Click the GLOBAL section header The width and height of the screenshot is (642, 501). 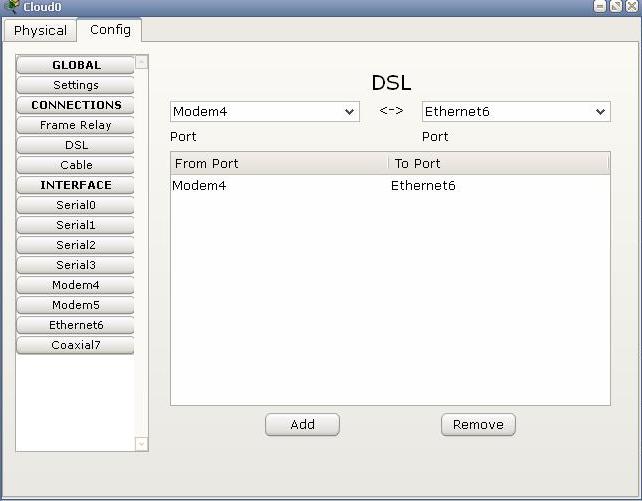(75, 65)
